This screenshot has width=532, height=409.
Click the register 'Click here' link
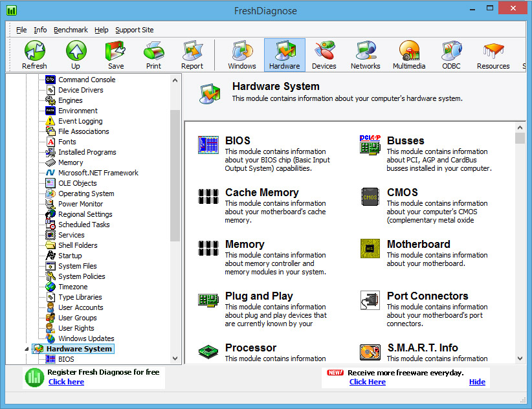[x=66, y=382]
